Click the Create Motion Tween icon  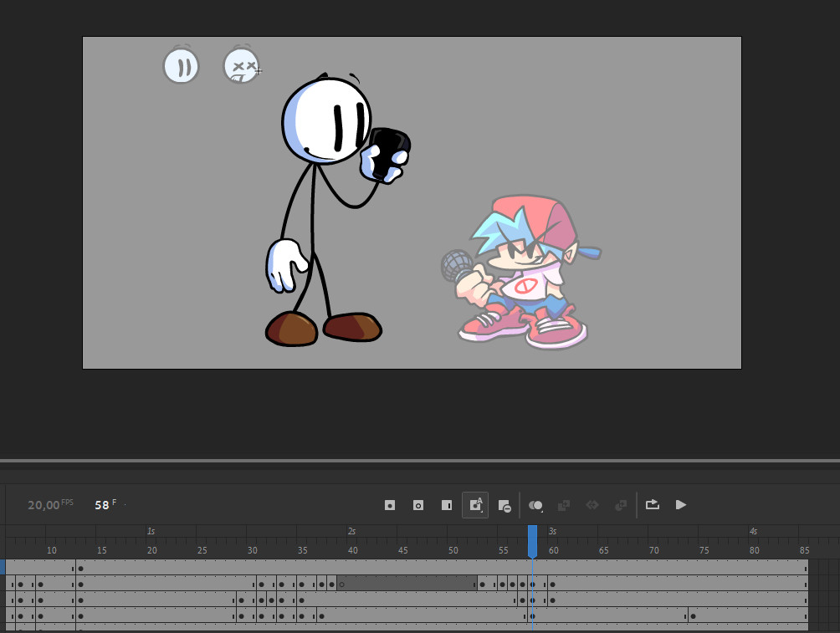(621, 505)
